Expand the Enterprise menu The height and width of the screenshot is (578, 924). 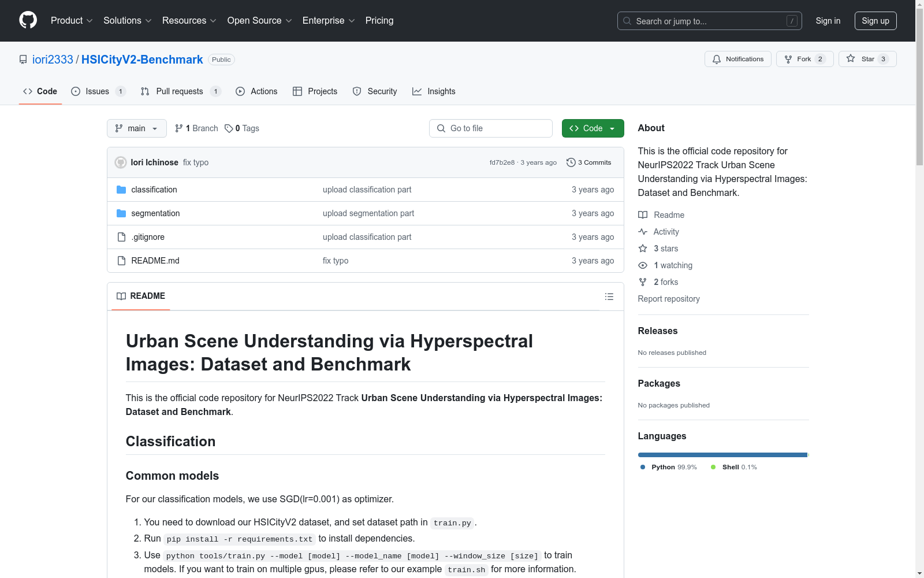coord(329,20)
